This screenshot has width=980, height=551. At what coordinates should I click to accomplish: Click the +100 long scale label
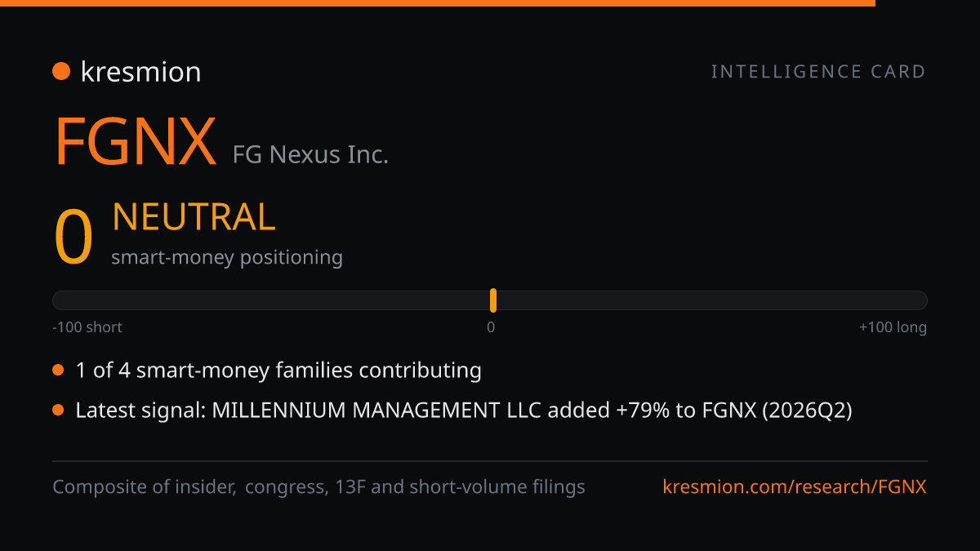pos(893,327)
